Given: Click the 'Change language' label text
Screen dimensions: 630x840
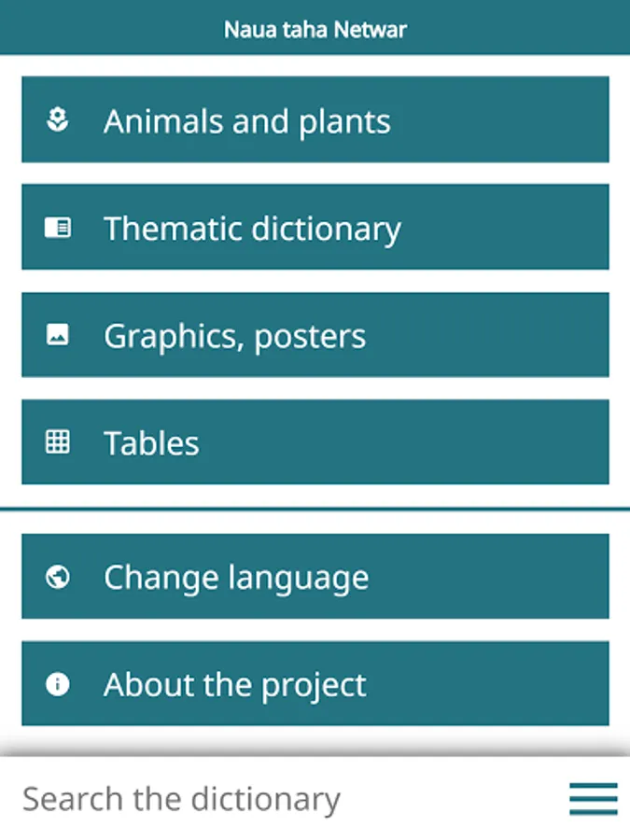Looking at the screenshot, I should [236, 579].
